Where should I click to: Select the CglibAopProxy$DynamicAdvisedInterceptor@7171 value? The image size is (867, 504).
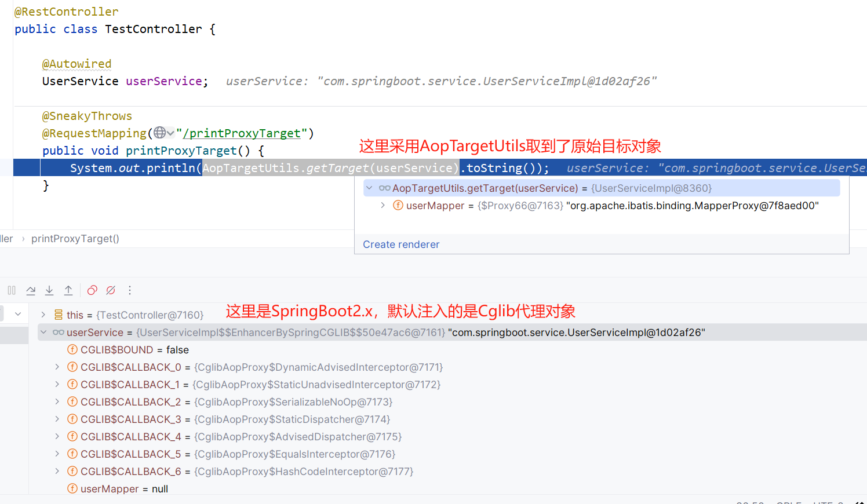point(319,367)
